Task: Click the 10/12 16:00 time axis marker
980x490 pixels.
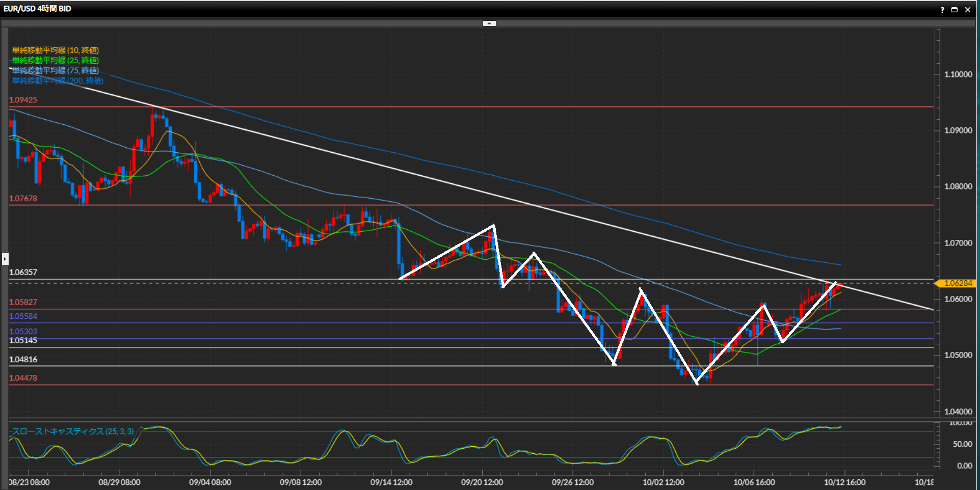Action: click(x=844, y=482)
